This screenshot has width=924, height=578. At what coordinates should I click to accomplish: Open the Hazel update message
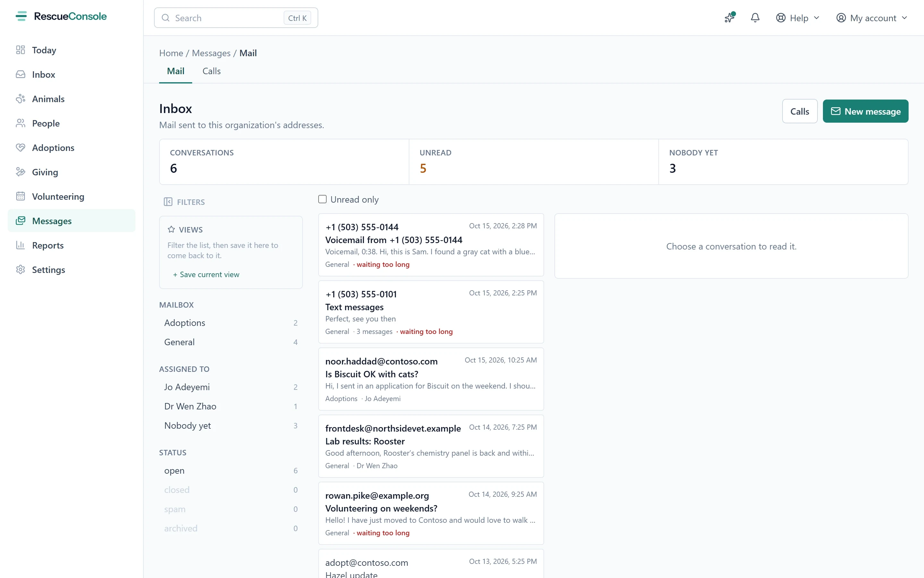pyautogui.click(x=431, y=564)
